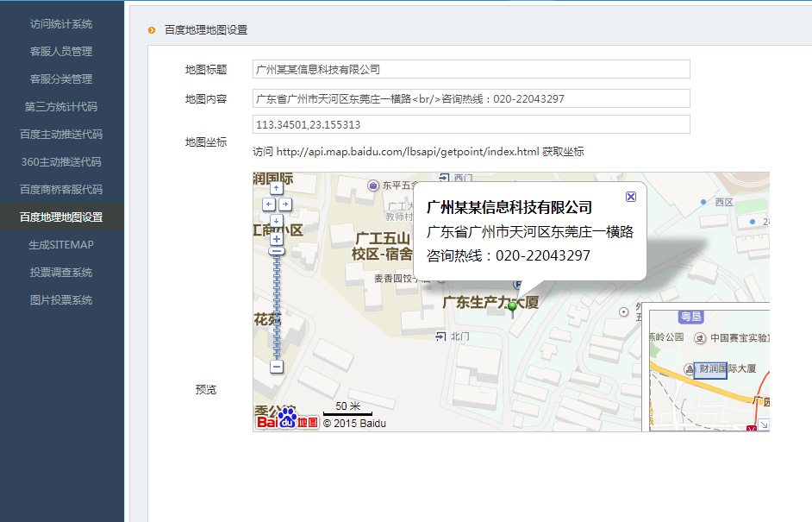
Task: Focus the 地图内容 input field
Action: [472, 98]
